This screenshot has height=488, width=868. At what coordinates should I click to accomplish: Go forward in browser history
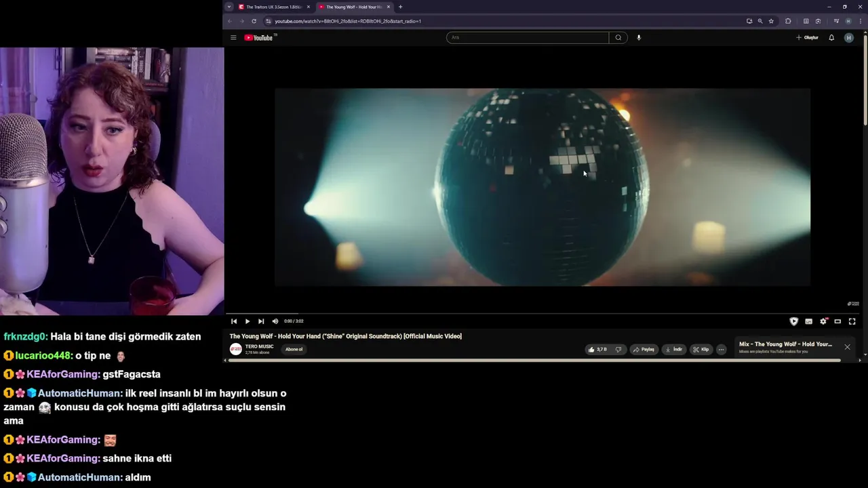point(241,21)
